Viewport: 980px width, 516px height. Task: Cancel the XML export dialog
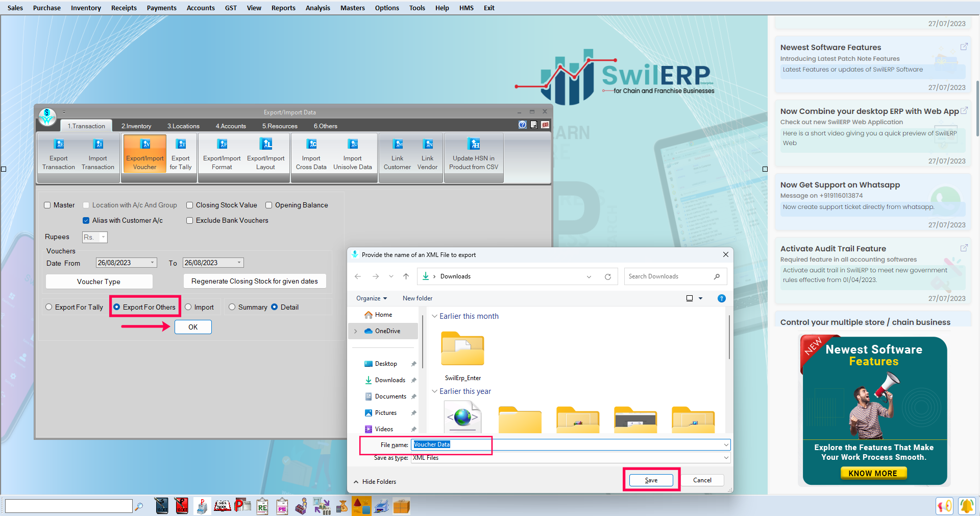[x=702, y=480]
